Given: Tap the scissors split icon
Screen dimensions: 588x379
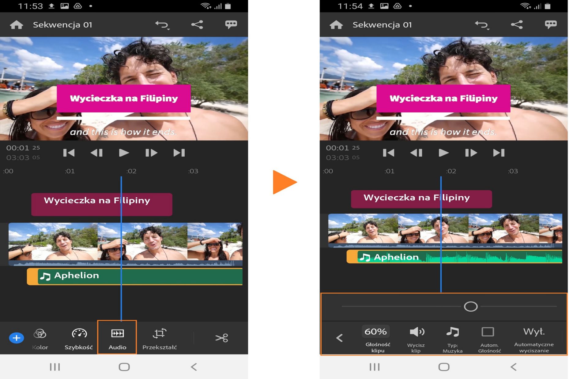Looking at the screenshot, I should click(221, 338).
